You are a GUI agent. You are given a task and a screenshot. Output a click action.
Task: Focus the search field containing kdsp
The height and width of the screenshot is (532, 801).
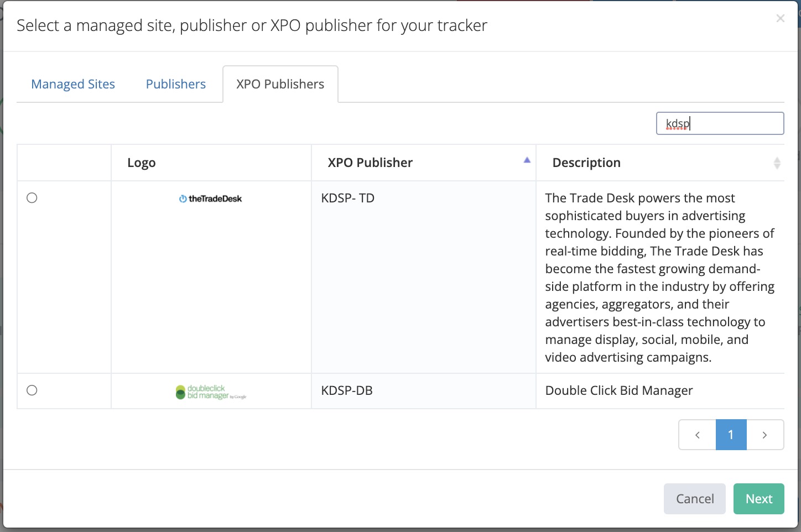click(x=720, y=123)
